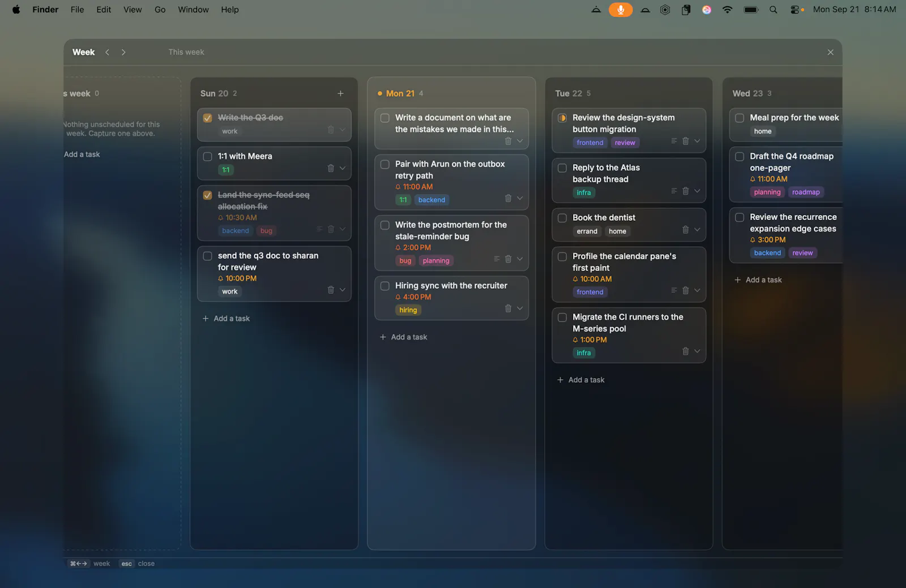Click the orange microphone menu bar icon
Screen dimensions: 906x588
click(621, 10)
